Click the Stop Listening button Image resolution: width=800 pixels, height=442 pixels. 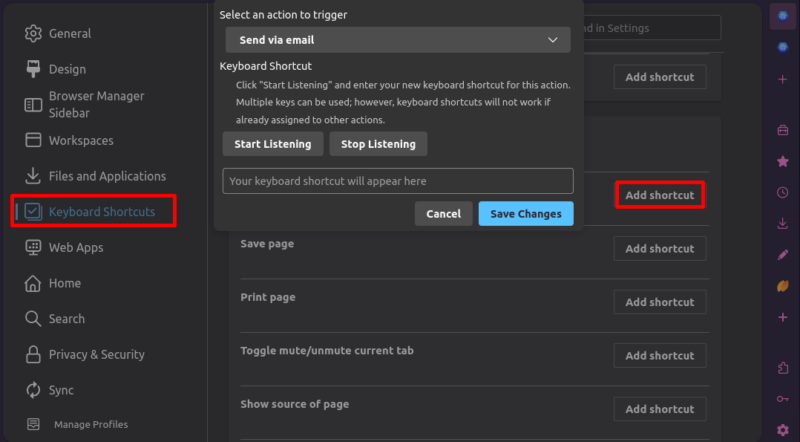pos(378,144)
